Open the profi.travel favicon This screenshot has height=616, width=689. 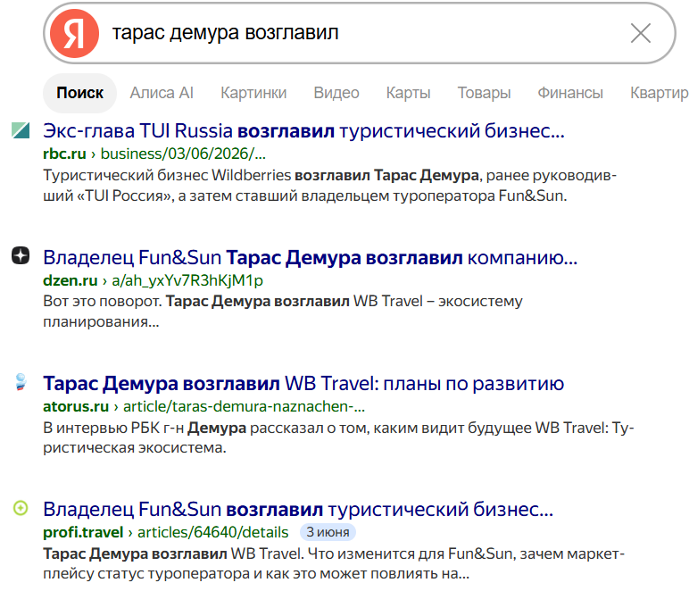pos(21,508)
